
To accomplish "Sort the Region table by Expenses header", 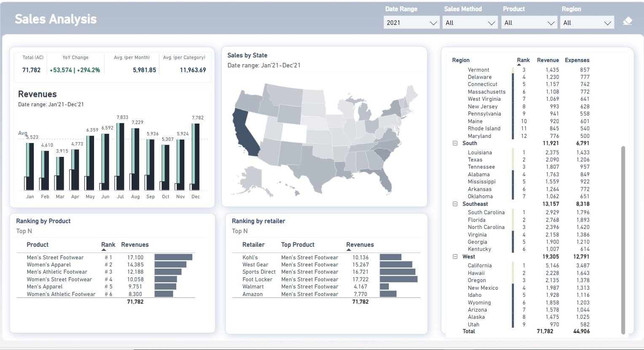I will [x=577, y=60].
